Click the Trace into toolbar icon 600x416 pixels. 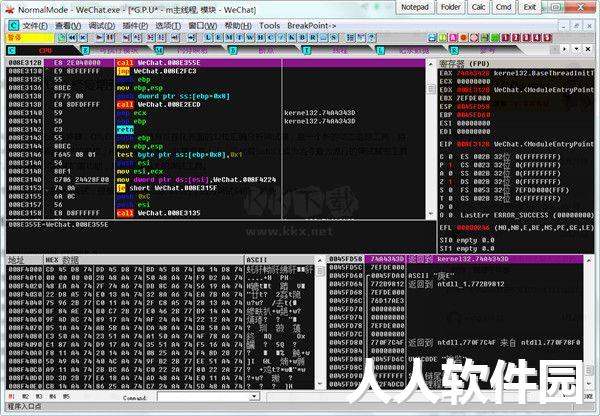151,38
